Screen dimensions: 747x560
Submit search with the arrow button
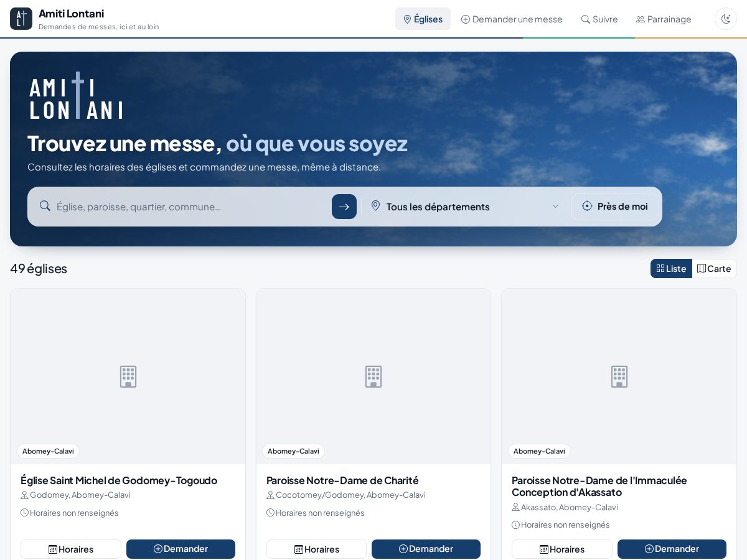[x=344, y=207]
